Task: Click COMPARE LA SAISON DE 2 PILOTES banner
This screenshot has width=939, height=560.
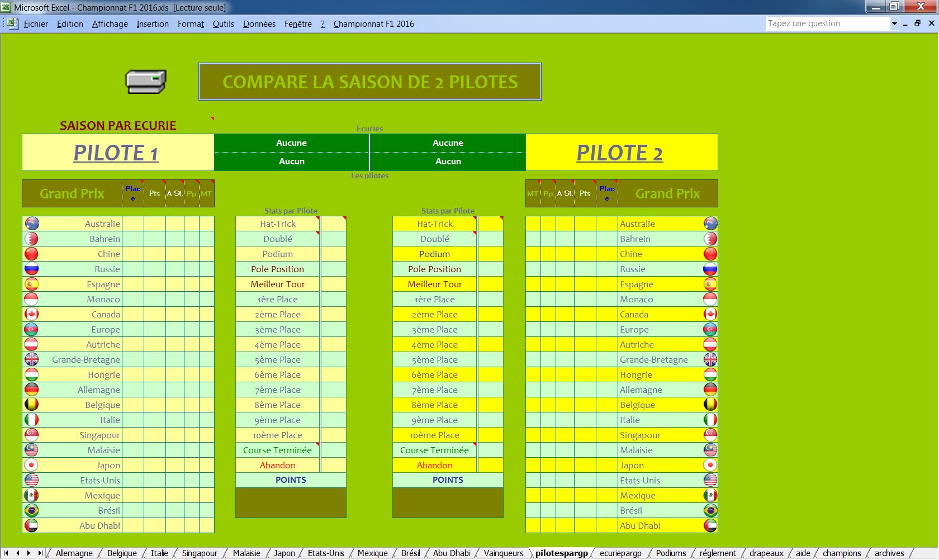Action: point(370,82)
